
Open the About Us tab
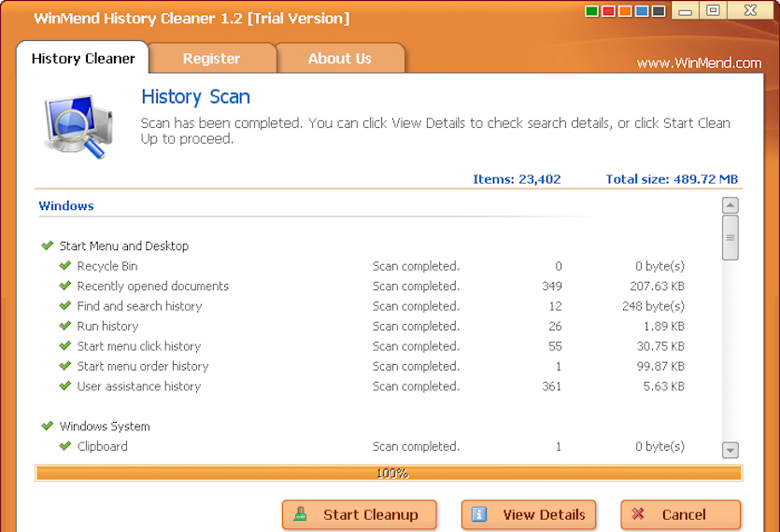click(x=340, y=58)
